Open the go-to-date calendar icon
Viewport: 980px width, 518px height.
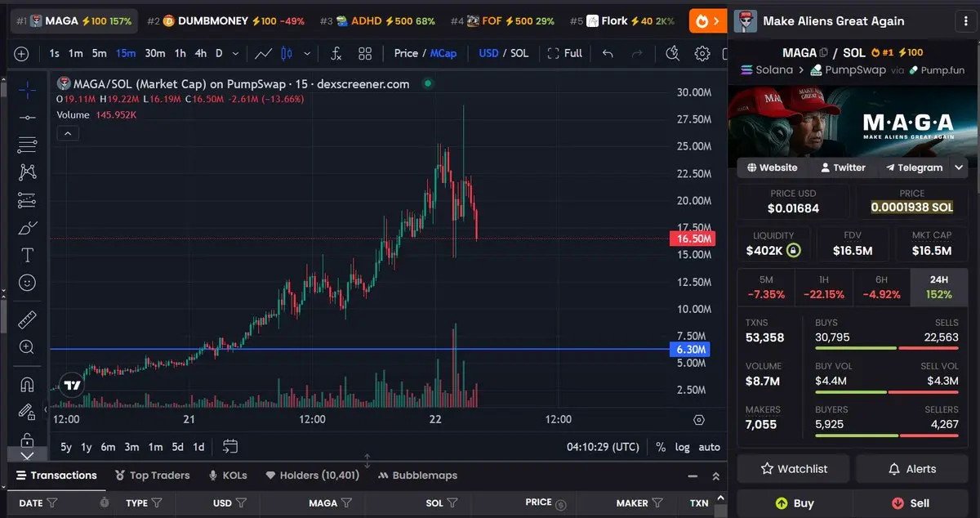[x=230, y=446]
